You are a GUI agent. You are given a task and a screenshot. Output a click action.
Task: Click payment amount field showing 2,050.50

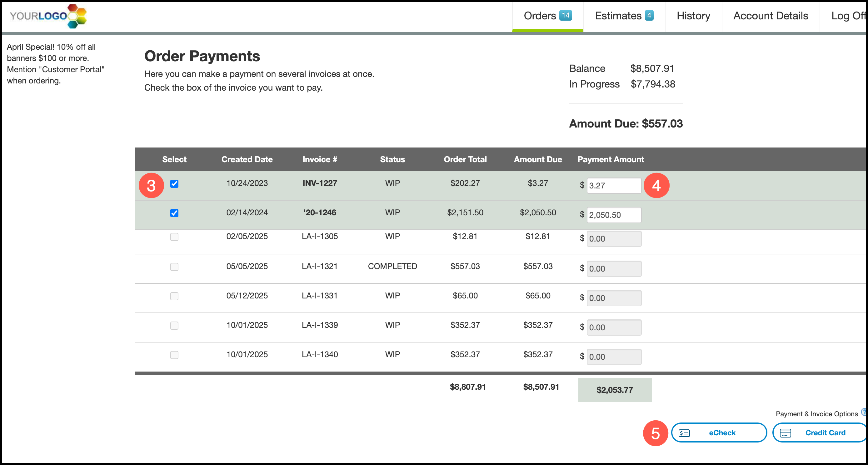(614, 215)
